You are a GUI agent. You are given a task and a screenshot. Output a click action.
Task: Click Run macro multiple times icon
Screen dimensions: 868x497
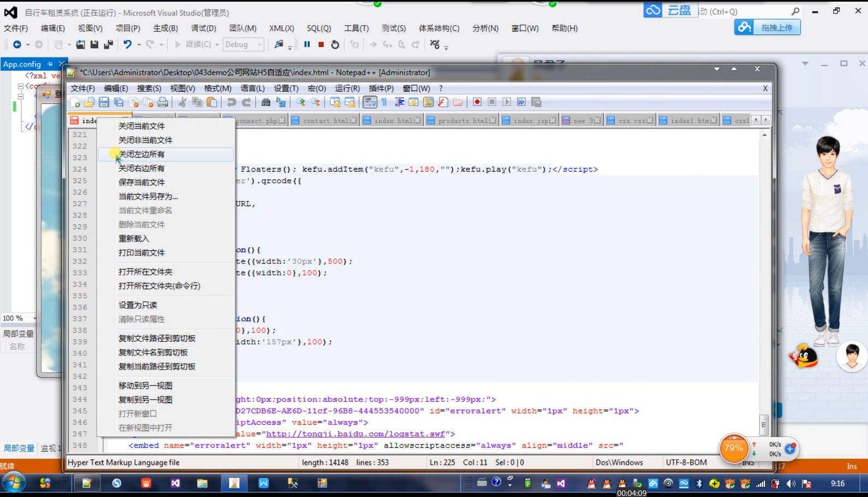[x=521, y=102]
